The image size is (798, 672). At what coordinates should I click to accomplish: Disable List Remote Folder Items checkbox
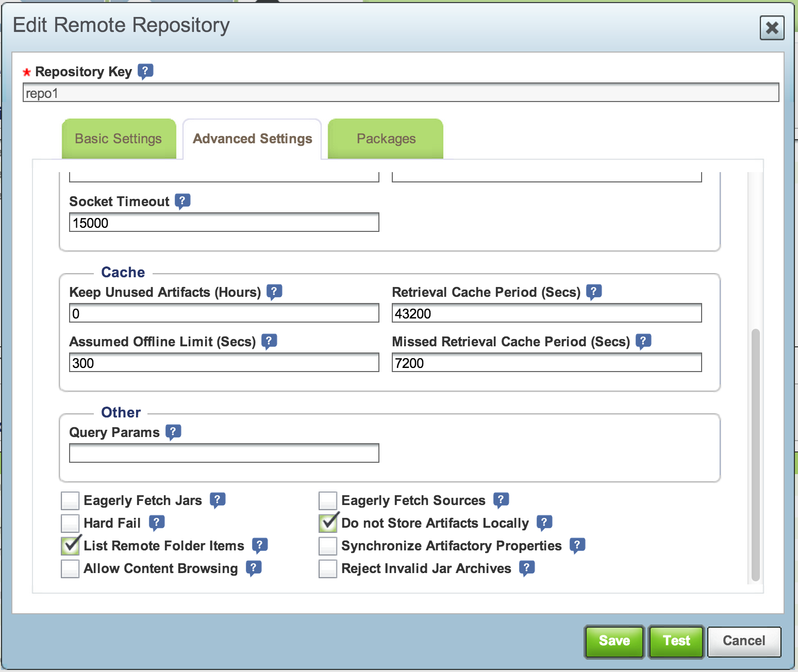point(70,546)
